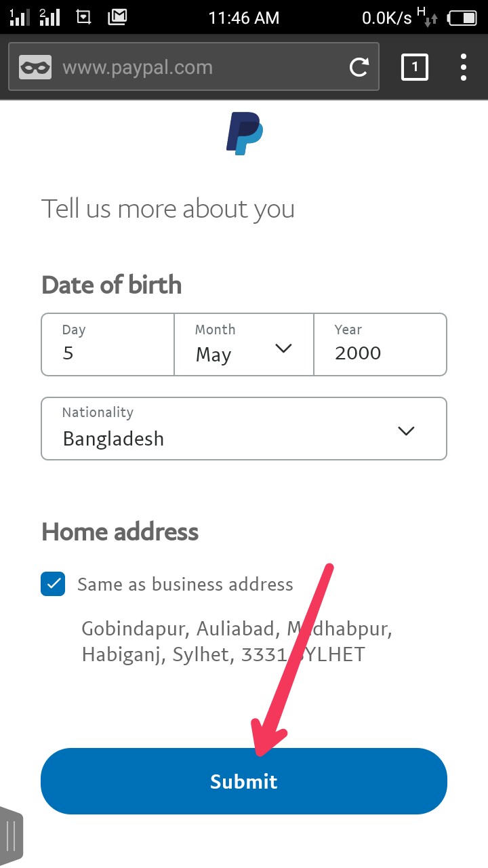The height and width of the screenshot is (868, 488).
Task: Open the tab switcher showing 1 tab
Action: click(415, 67)
